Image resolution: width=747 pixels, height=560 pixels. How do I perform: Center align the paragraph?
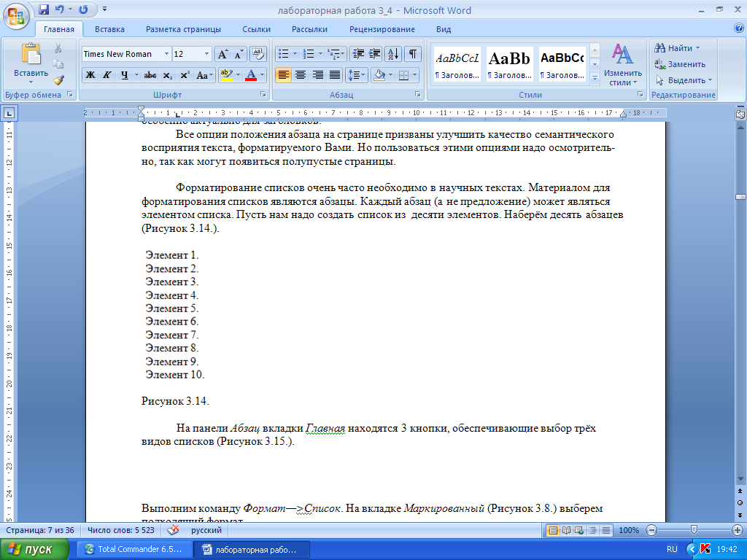(x=300, y=75)
